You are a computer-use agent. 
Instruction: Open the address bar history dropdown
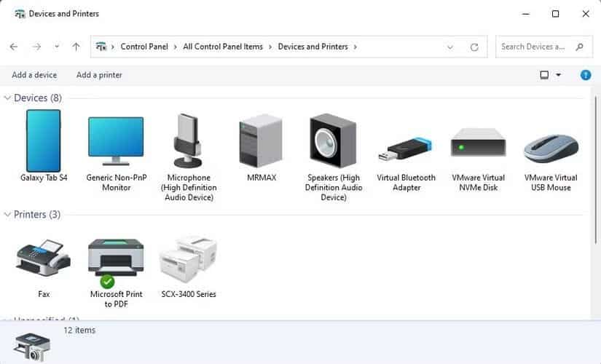tap(450, 47)
